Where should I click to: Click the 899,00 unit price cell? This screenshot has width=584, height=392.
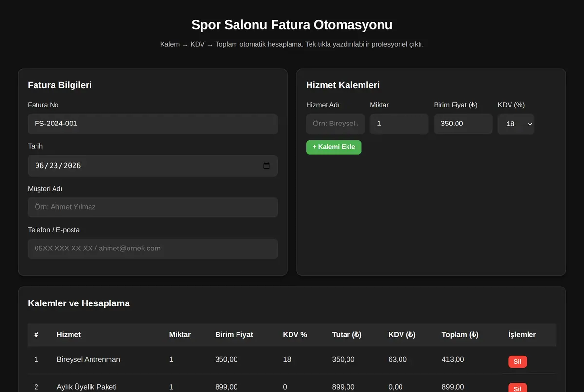click(226, 387)
